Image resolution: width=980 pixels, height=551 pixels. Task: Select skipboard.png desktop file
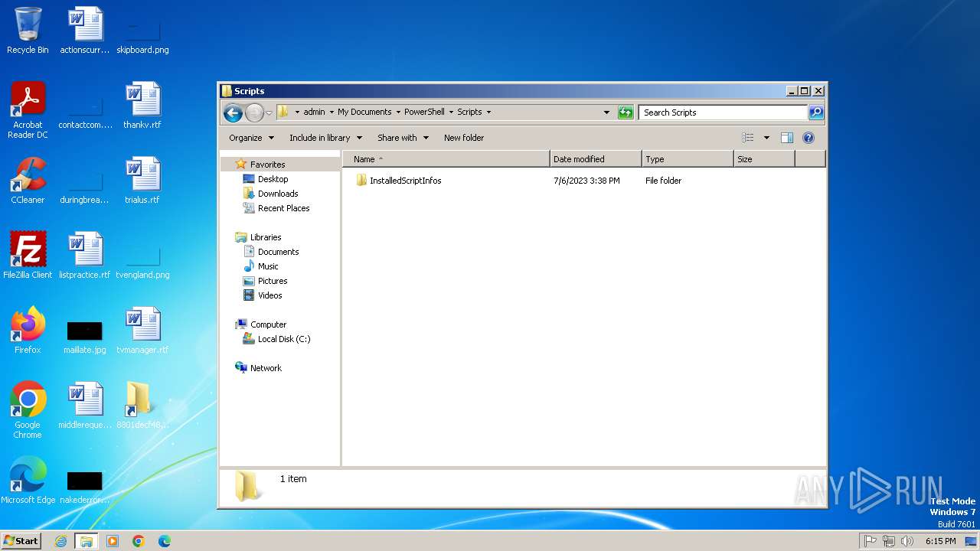point(142,37)
